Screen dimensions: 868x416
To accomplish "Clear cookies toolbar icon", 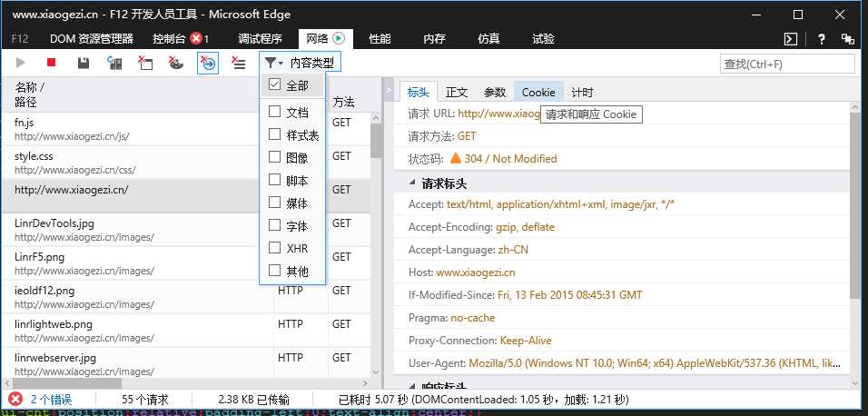I will tap(176, 64).
